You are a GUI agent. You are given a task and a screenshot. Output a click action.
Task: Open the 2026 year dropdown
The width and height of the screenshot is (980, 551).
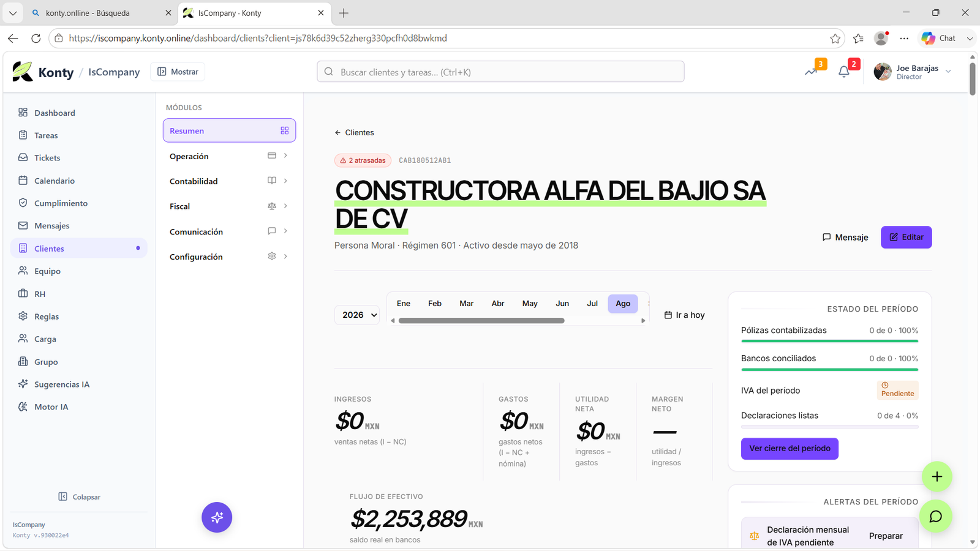pos(357,315)
